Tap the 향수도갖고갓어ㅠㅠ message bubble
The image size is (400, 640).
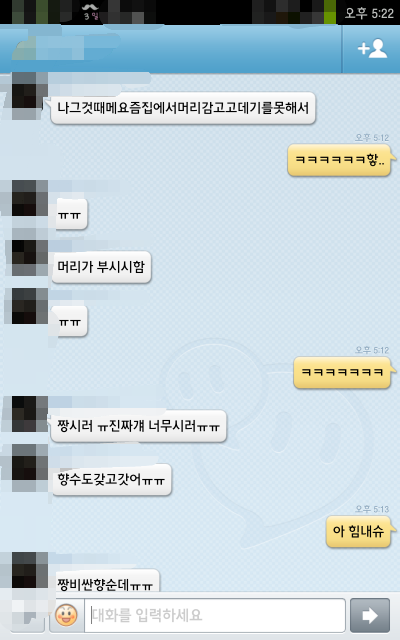[x=111, y=480]
